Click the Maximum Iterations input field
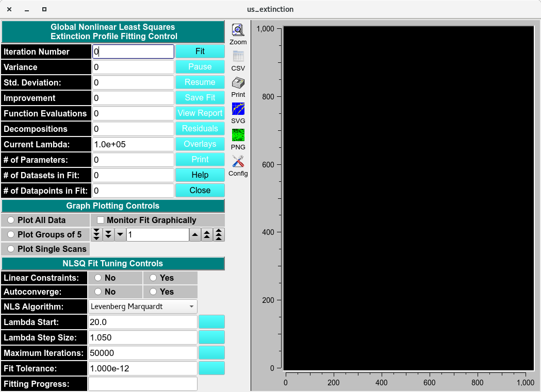Screen dimensions: 541x392 (x=142, y=353)
